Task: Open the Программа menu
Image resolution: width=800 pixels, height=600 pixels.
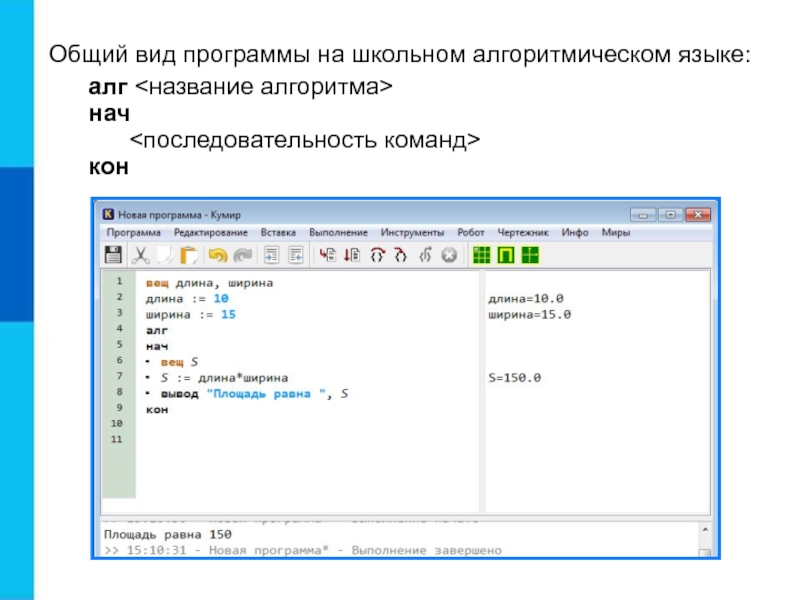Action: [x=127, y=232]
